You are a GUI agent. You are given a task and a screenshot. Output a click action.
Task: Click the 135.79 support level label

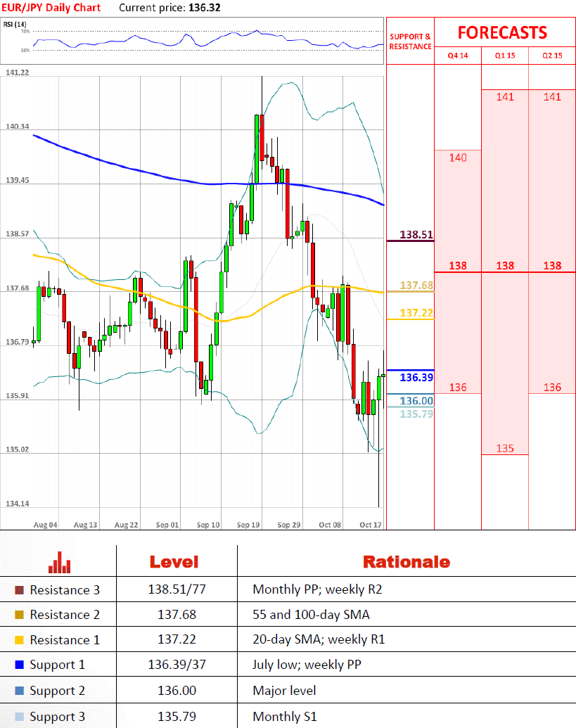coord(416,414)
